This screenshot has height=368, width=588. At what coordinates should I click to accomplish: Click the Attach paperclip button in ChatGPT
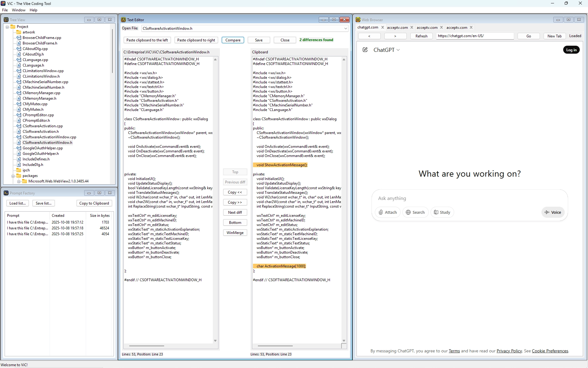pos(387,212)
